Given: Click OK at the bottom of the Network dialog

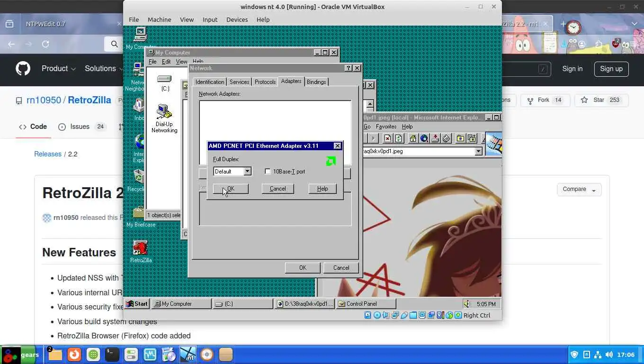Looking at the screenshot, I should [303, 268].
